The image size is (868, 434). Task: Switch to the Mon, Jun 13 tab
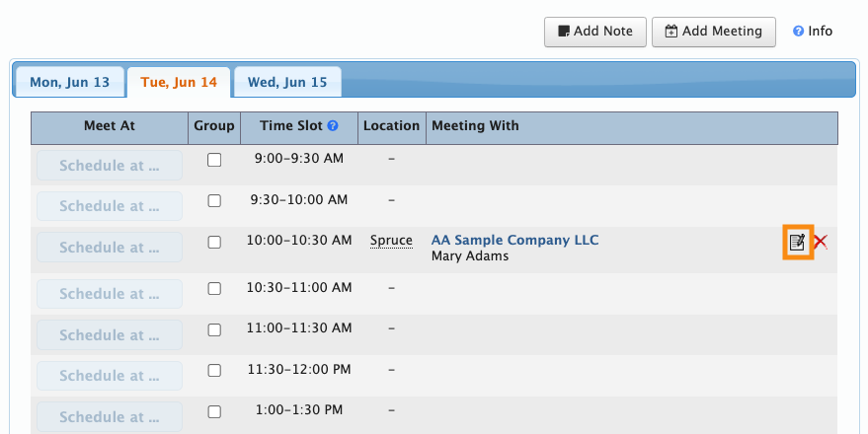pyautogui.click(x=69, y=82)
